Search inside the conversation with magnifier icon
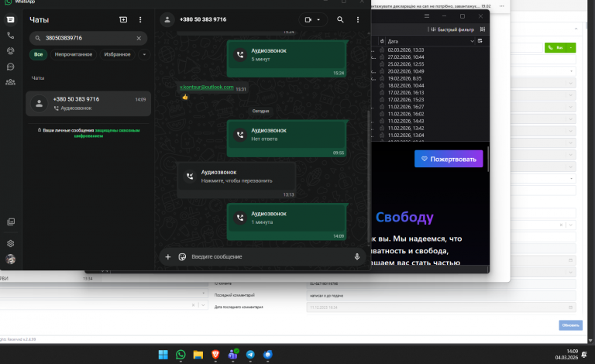 click(340, 19)
